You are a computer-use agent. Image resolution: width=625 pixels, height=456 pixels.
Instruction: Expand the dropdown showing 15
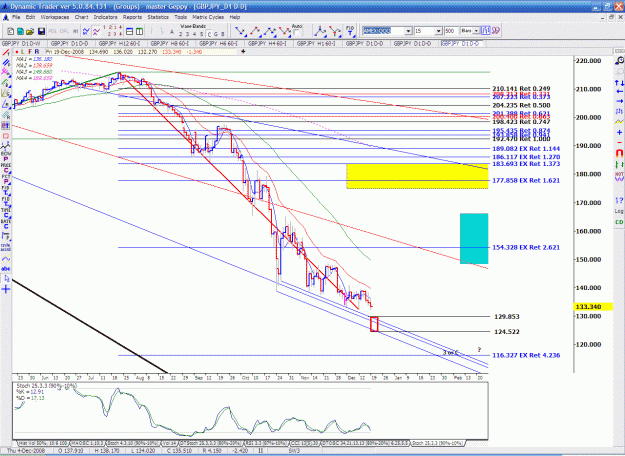point(438,31)
